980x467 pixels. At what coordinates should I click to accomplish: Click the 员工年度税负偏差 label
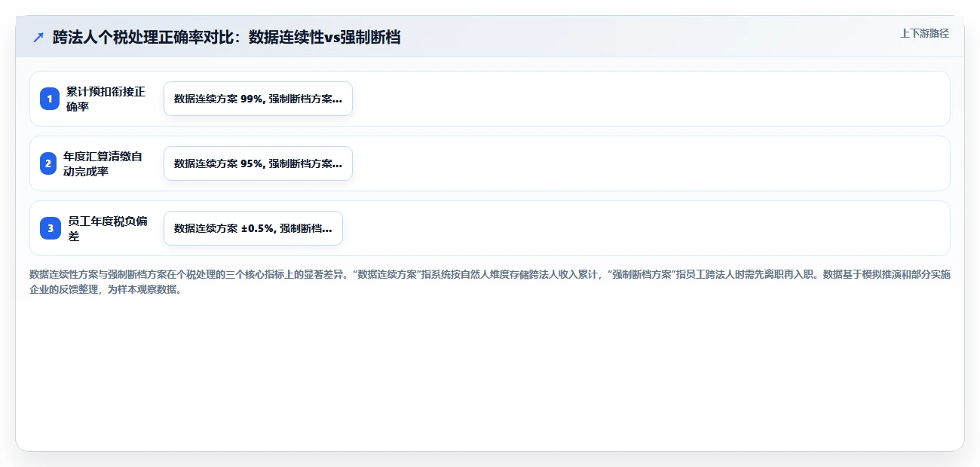108,228
